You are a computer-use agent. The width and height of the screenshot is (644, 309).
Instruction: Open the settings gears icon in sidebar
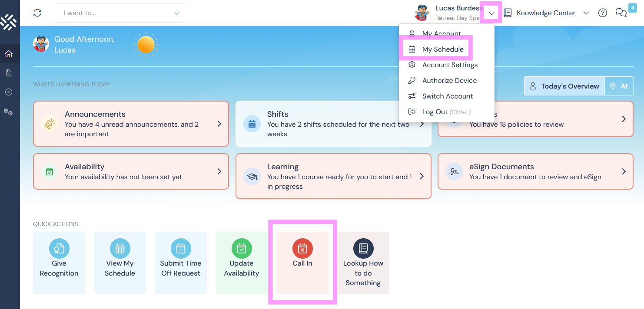[x=9, y=112]
